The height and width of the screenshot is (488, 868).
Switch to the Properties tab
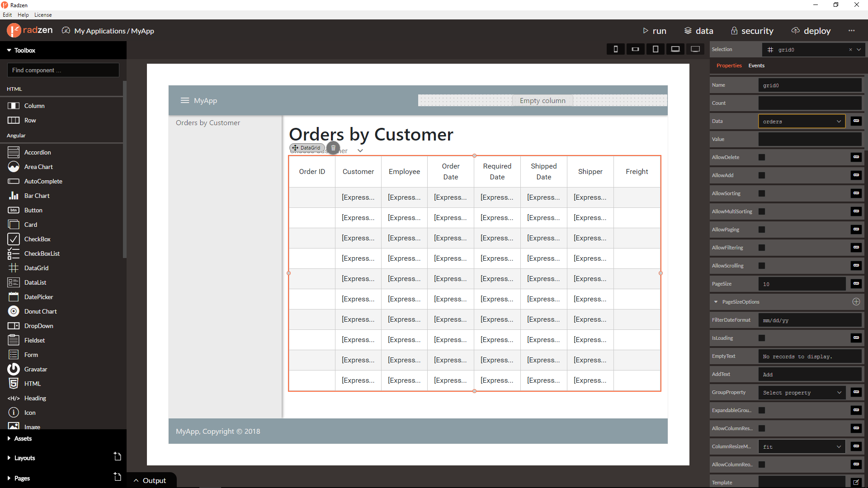tap(729, 66)
